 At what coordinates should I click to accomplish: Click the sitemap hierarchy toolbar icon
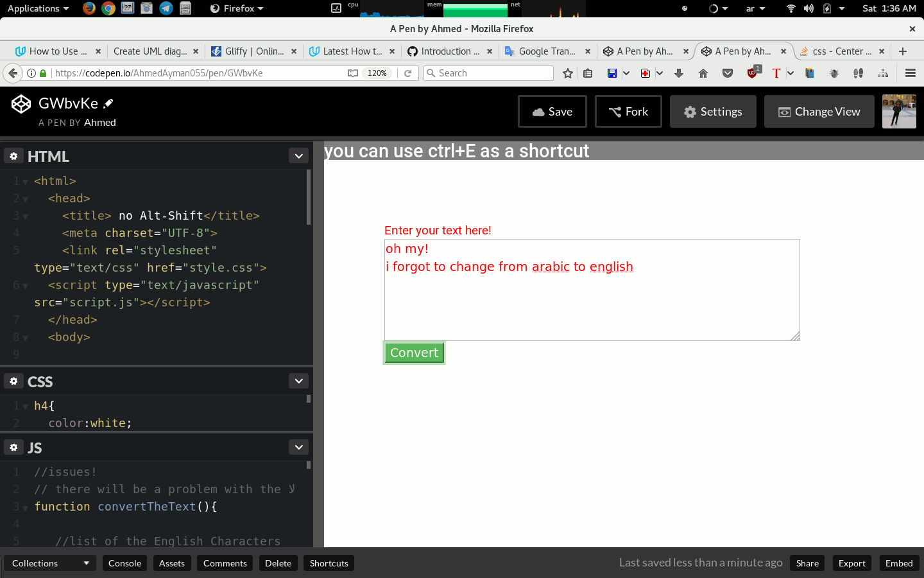(883, 73)
